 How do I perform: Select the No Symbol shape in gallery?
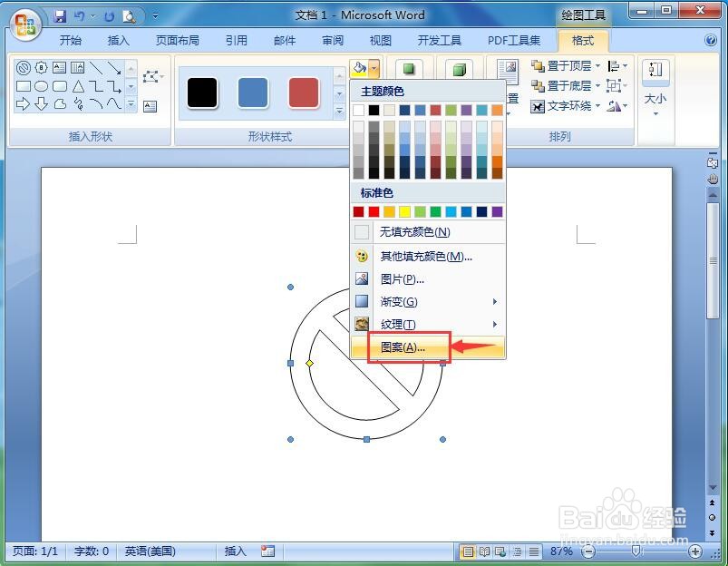coord(23,68)
